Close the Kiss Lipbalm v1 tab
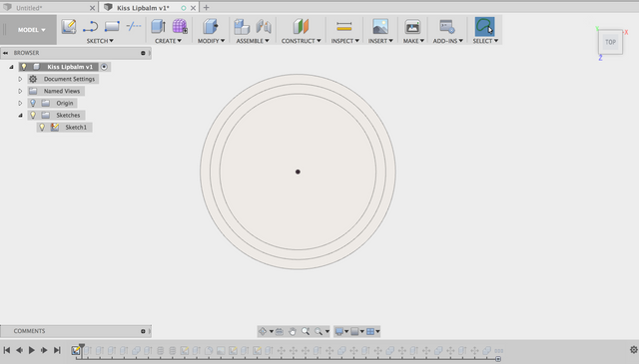This screenshot has height=364, width=639. pyautogui.click(x=193, y=8)
